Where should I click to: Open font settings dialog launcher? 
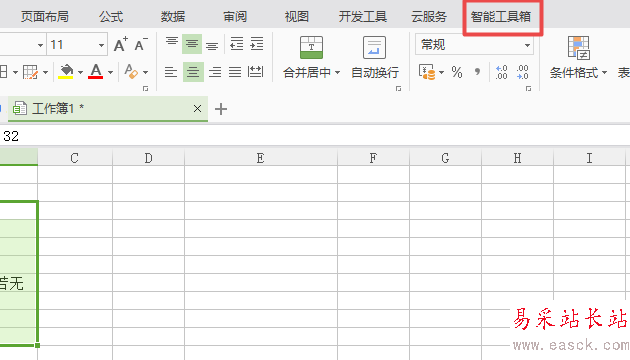pos(145,88)
